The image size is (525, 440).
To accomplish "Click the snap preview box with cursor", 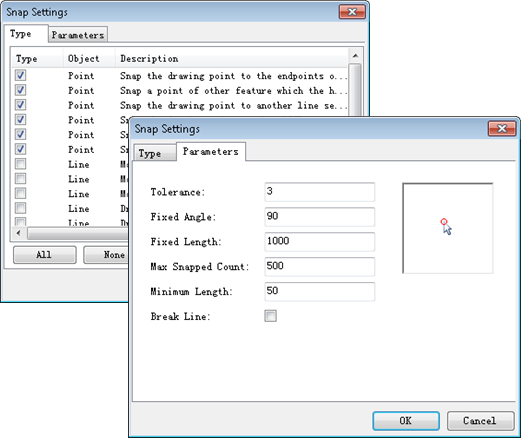I will pyautogui.click(x=448, y=228).
